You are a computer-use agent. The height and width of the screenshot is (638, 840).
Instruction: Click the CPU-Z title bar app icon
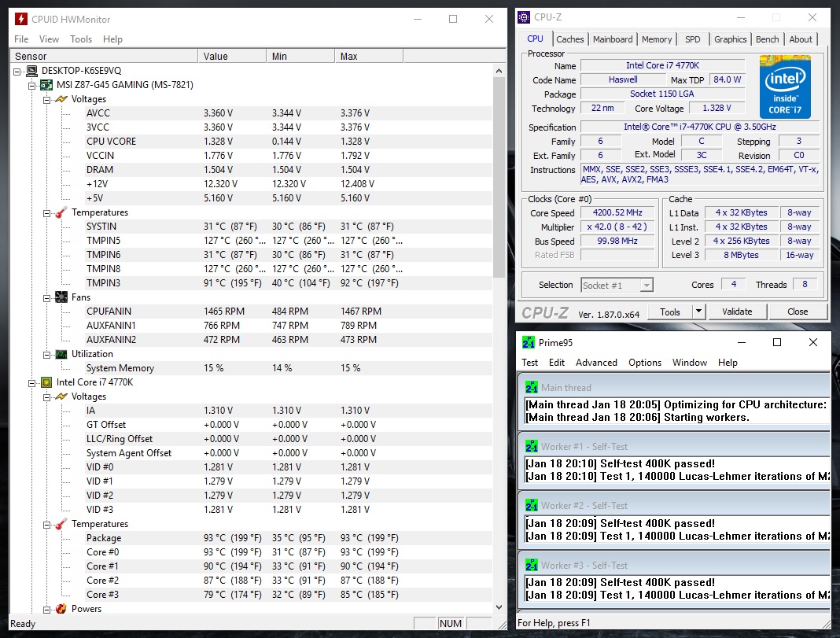pos(523,17)
